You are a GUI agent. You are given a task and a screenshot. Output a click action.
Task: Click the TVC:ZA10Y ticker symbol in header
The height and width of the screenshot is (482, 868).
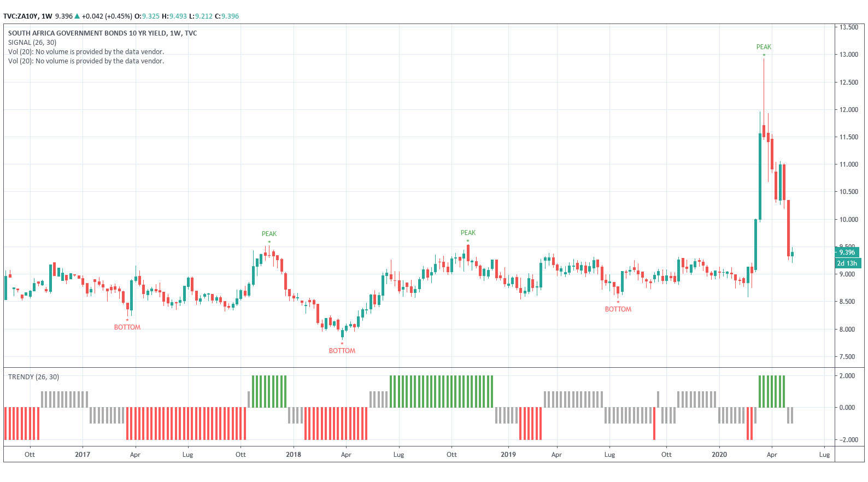click(21, 16)
